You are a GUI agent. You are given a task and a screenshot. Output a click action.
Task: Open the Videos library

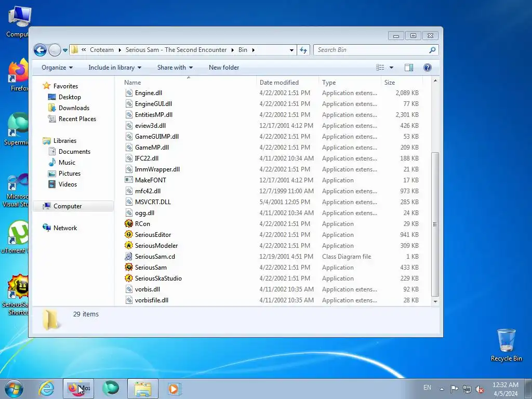(x=68, y=184)
